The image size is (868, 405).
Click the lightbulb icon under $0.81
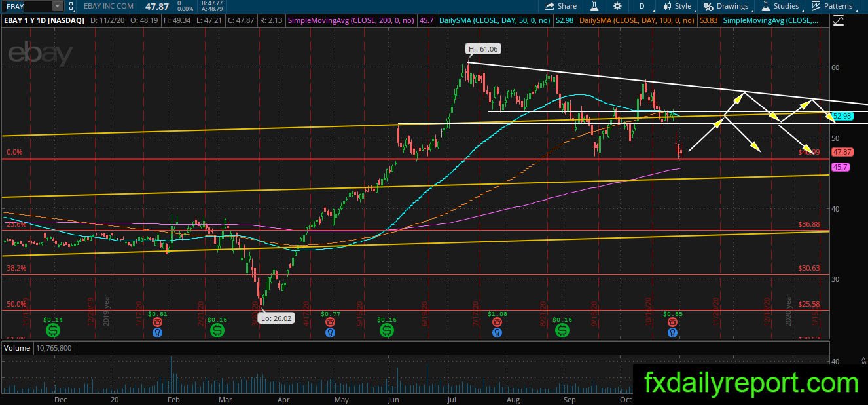[157, 333]
